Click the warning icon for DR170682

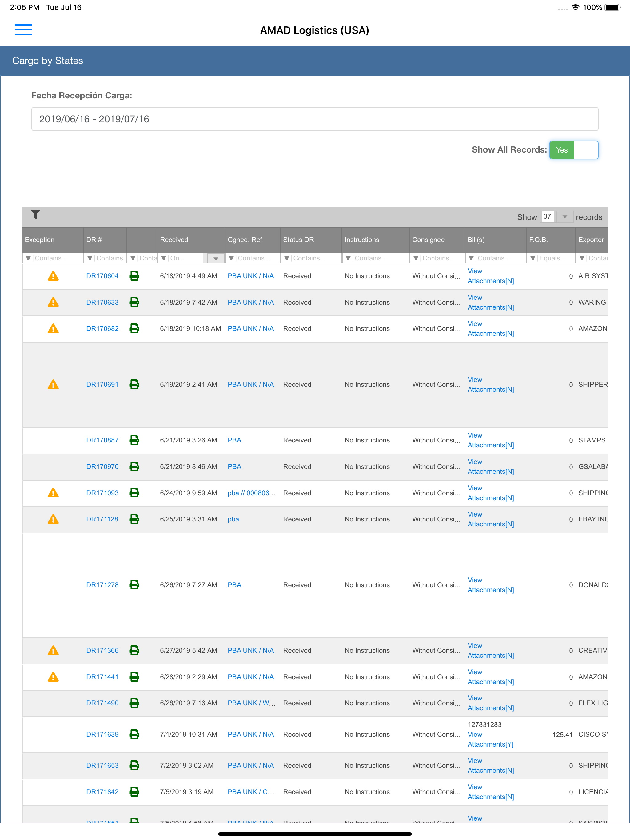(53, 328)
